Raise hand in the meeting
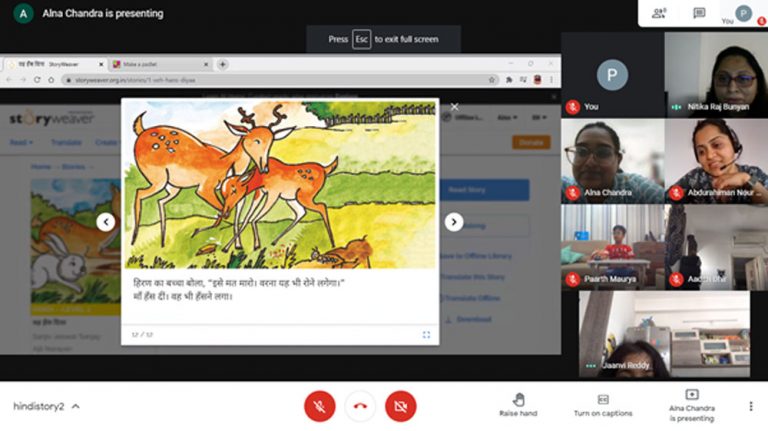 pyautogui.click(x=518, y=405)
